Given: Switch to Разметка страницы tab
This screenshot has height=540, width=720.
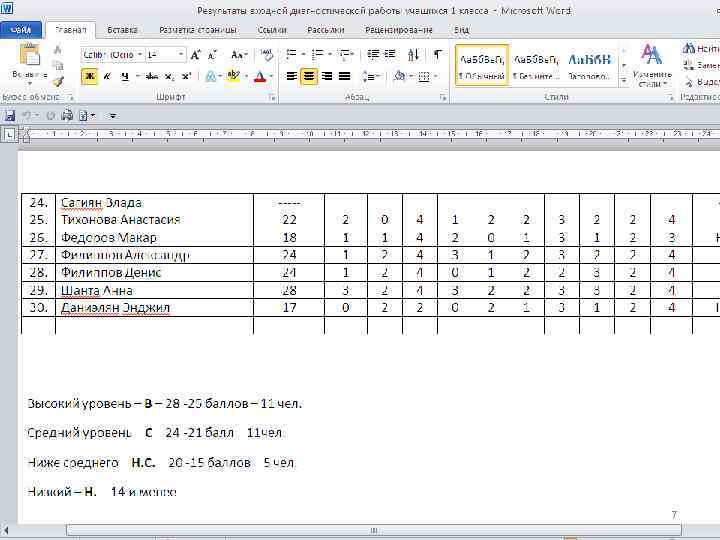Looking at the screenshot, I should (198, 30).
